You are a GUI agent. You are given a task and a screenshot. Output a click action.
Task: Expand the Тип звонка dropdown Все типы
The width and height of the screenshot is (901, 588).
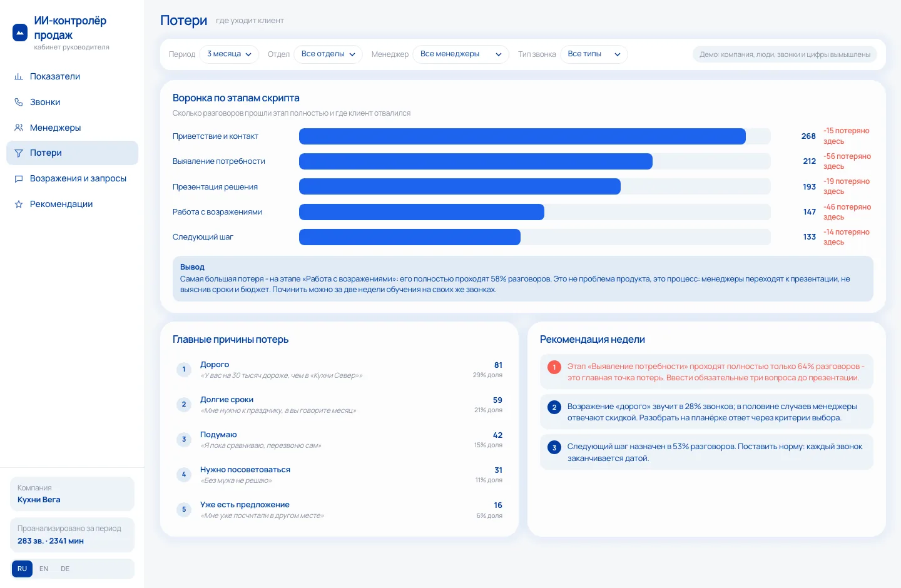point(594,54)
